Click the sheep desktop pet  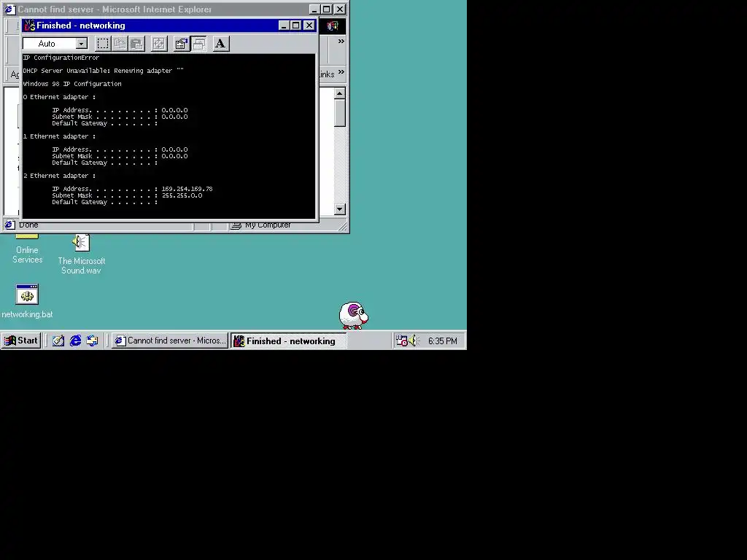[x=353, y=315]
